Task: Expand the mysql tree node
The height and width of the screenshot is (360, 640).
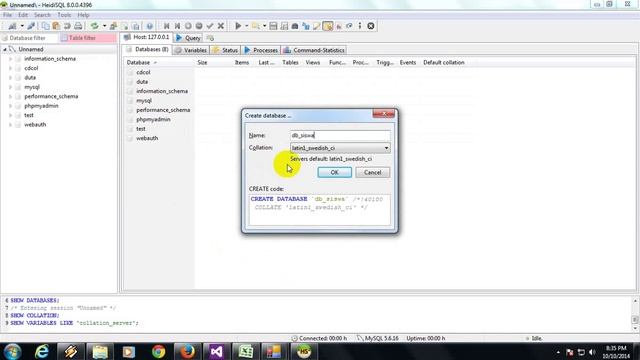Action: pyautogui.click(x=11, y=87)
